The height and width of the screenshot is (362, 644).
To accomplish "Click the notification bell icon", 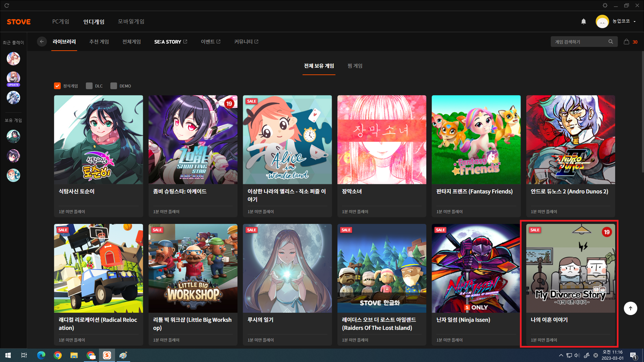I will coord(584,21).
